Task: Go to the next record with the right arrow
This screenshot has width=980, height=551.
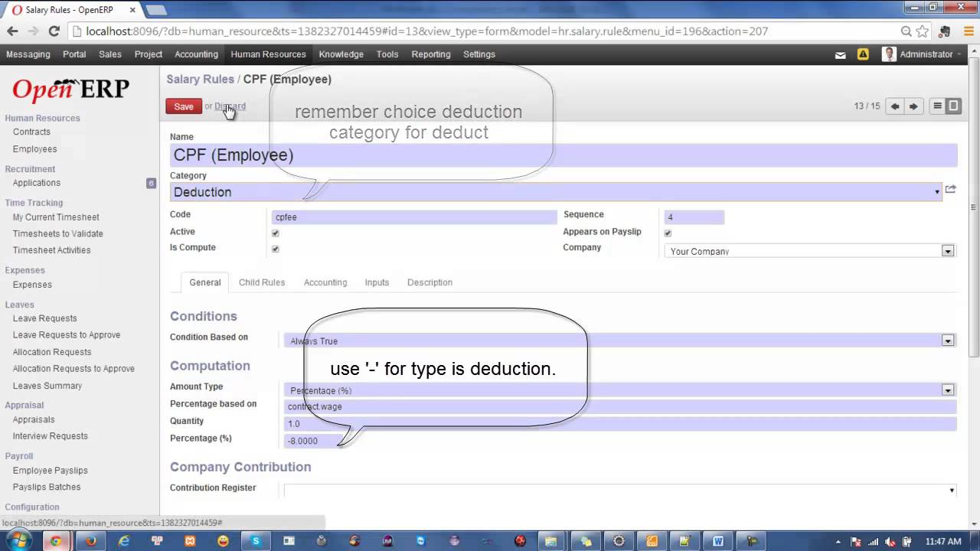Action: point(913,106)
